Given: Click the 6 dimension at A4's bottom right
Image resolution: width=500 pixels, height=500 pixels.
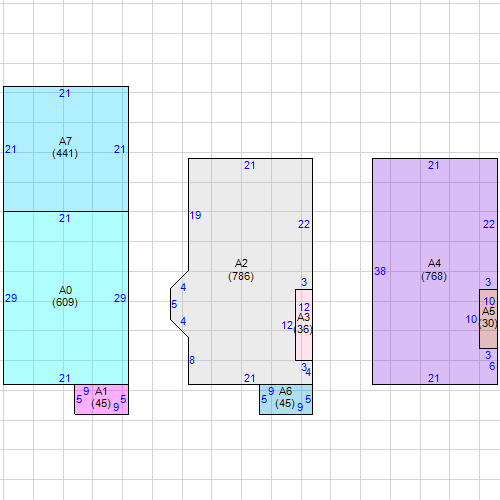Looking at the screenshot, I should [x=492, y=366].
